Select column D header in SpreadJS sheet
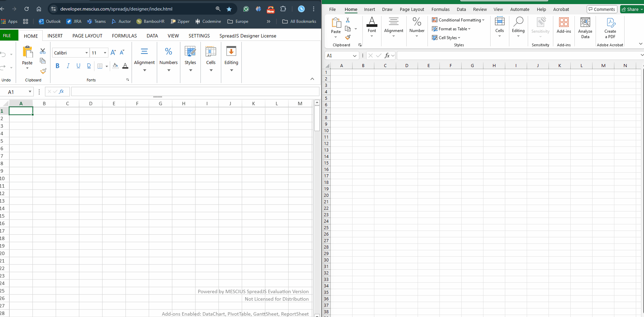Image resolution: width=644 pixels, height=317 pixels. [x=91, y=104]
